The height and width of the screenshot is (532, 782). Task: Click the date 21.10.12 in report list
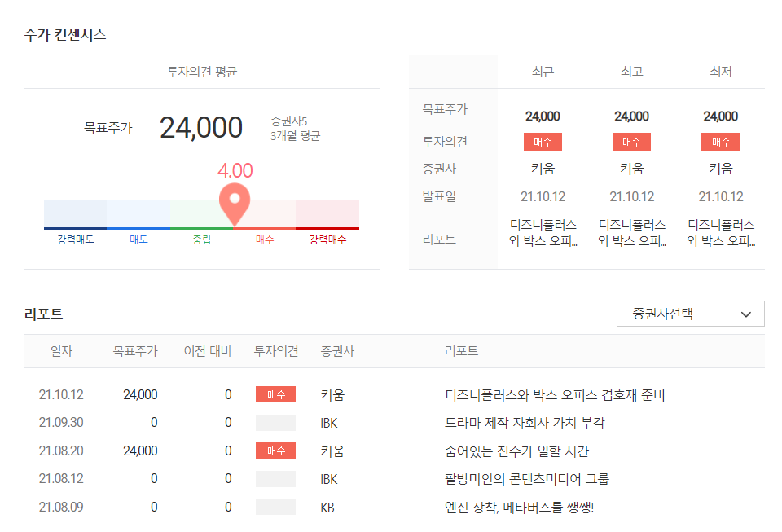pyautogui.click(x=61, y=394)
